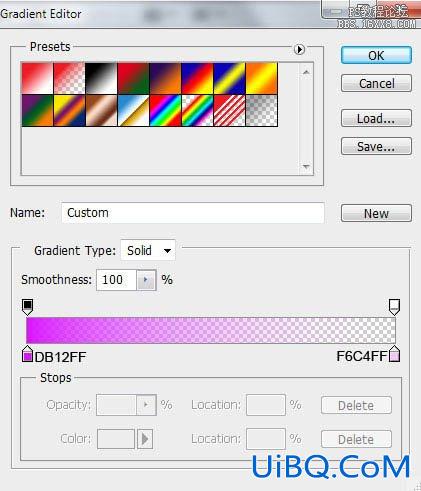The width and height of the screenshot is (421, 491).
Task: Select the F6C4FF color stop
Action: point(394,354)
